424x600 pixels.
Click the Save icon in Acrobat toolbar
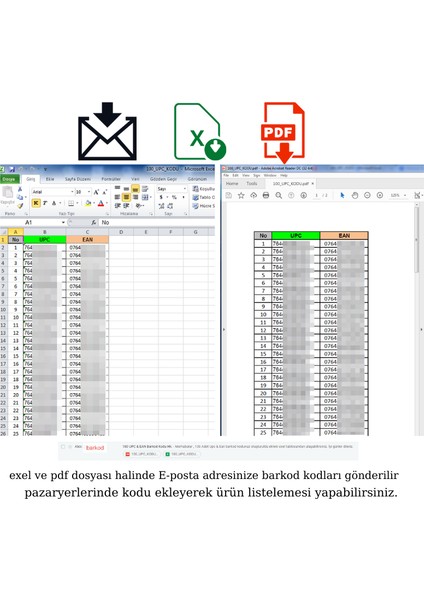click(228, 195)
